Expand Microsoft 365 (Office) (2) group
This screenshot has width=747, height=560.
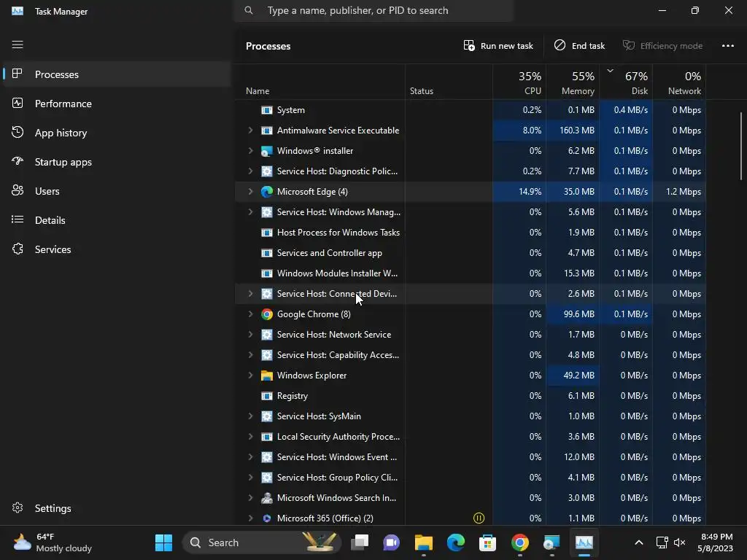250,518
